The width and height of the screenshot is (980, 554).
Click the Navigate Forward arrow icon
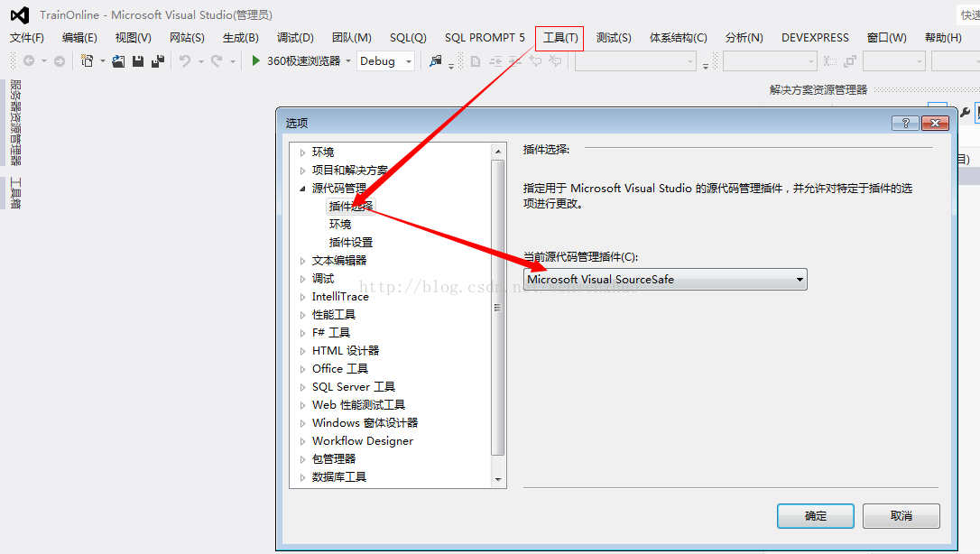click(60, 61)
